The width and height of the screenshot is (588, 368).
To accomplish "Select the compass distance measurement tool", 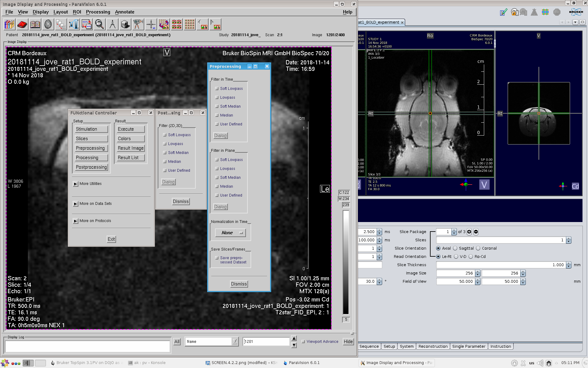I will tap(112, 24).
